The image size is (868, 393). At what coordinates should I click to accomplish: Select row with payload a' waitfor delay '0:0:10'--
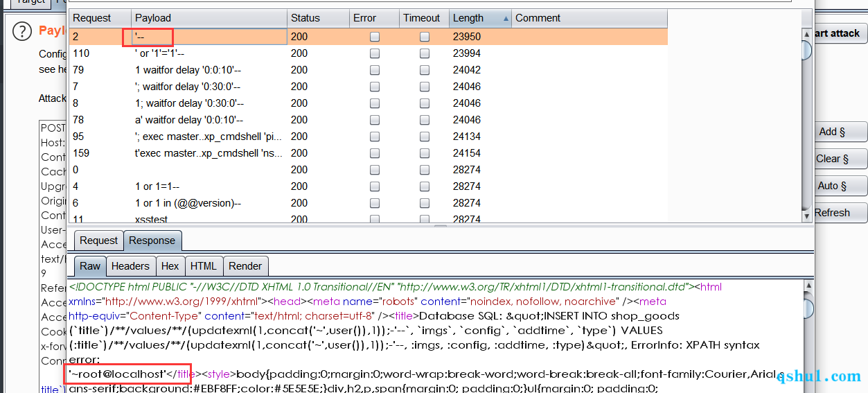pos(368,120)
